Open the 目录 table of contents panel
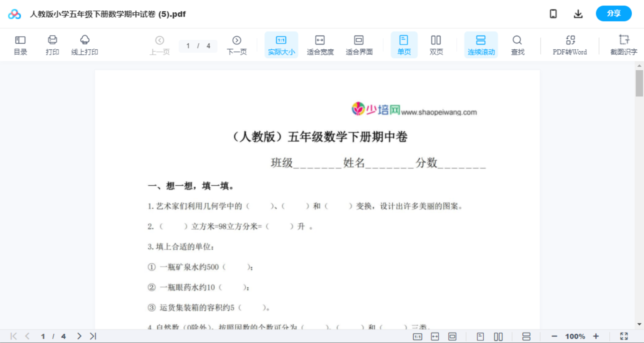 point(20,45)
